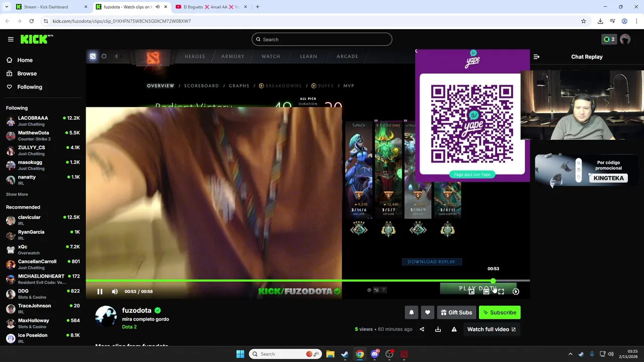Click the Windows taskbar Search box
Viewport: 644px width, 362px height.
[285, 354]
